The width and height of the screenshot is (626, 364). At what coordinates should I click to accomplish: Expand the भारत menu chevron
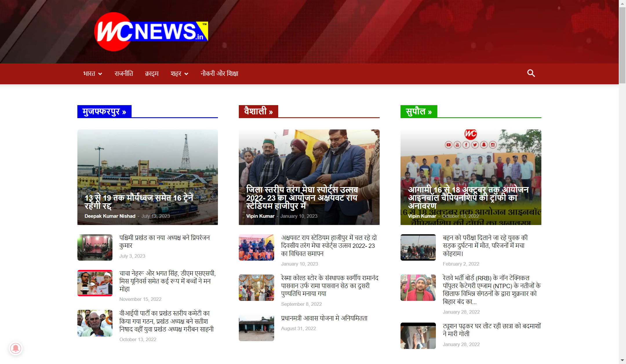[x=100, y=74]
